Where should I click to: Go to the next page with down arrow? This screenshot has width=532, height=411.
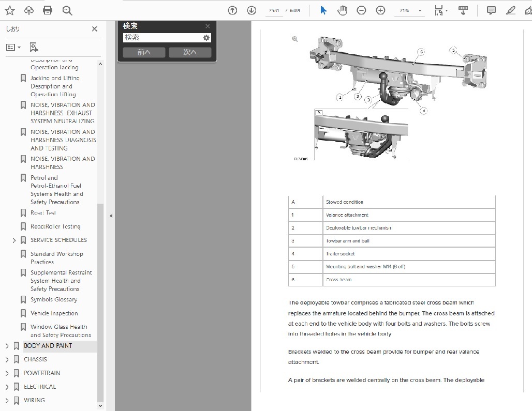[252, 10]
